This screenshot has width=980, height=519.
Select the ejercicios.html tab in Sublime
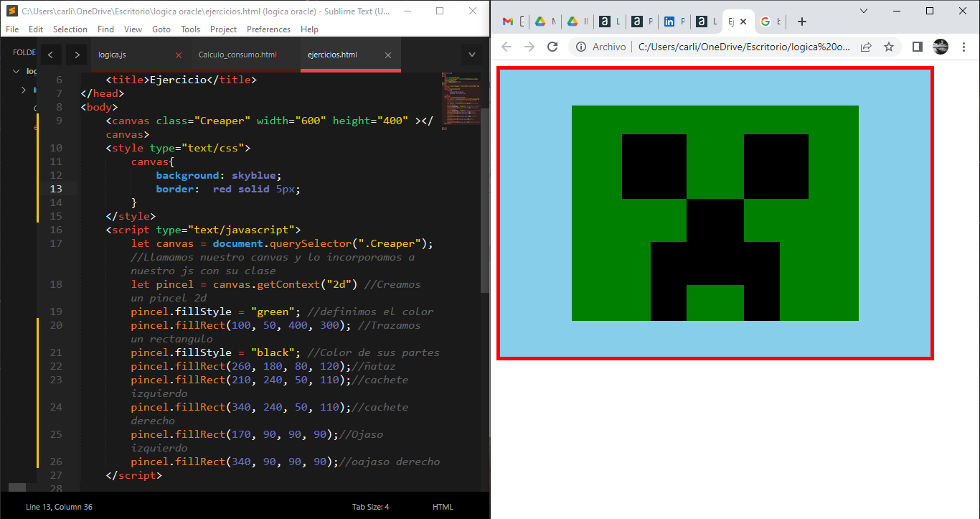[x=332, y=55]
